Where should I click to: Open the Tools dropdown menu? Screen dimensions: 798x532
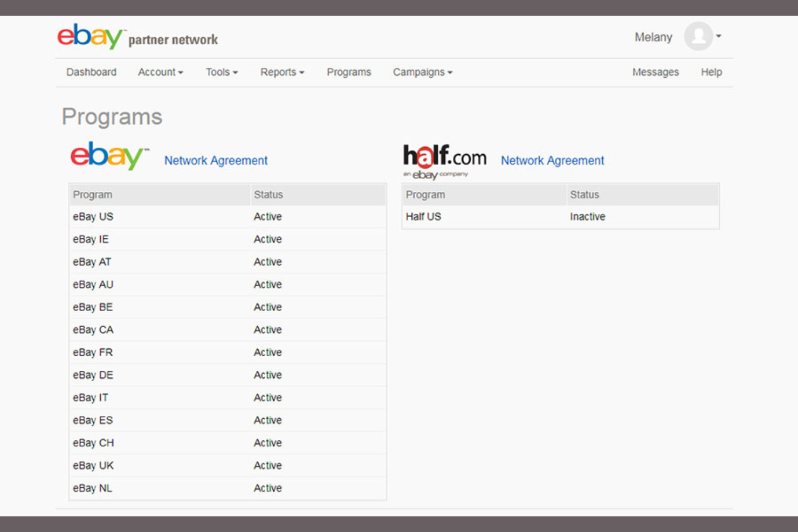tap(222, 72)
